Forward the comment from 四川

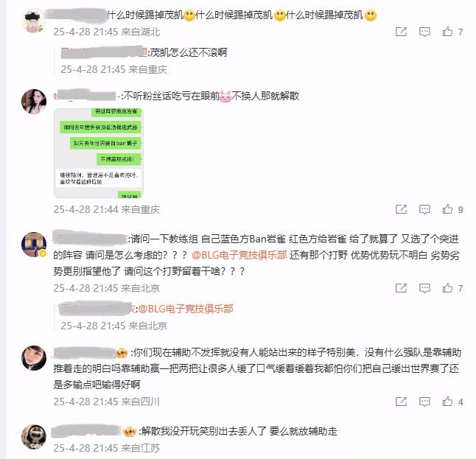click(x=401, y=402)
